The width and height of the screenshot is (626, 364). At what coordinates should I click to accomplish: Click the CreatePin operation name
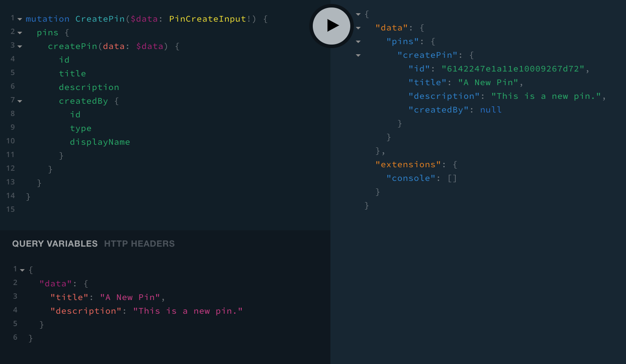point(100,19)
